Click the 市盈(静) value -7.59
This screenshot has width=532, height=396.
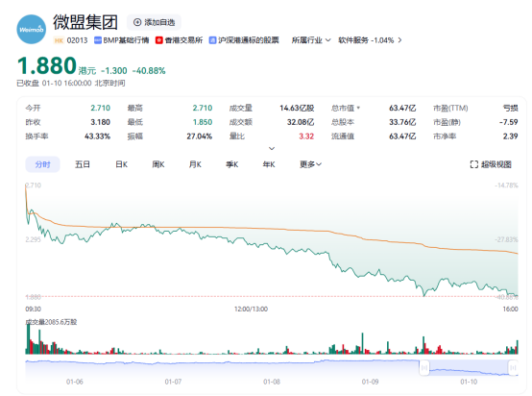pos(509,122)
